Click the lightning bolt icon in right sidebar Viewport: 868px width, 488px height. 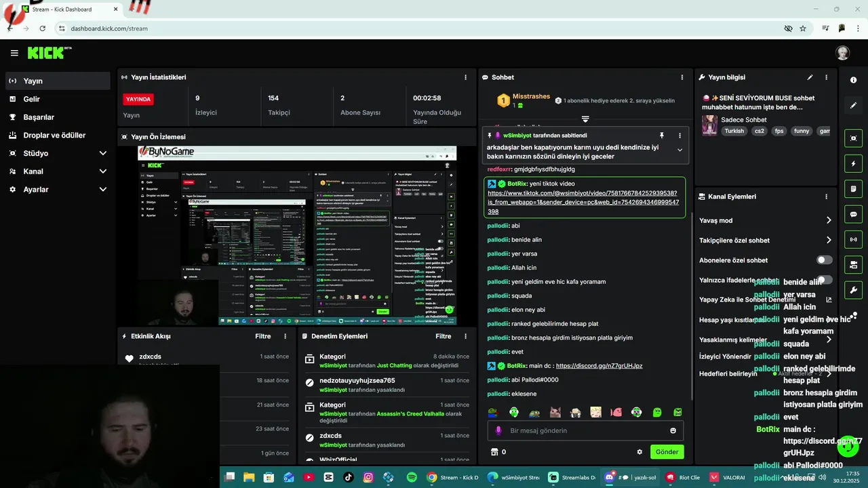tap(853, 164)
